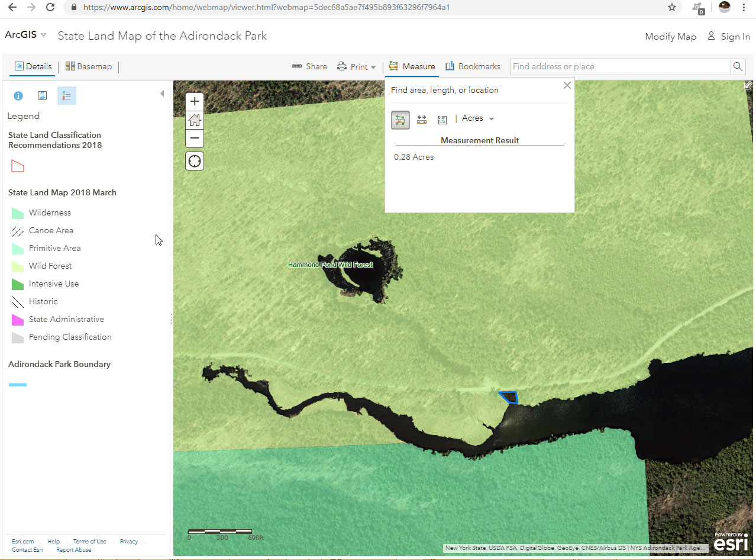
Task: Open the Bookmarks menu
Action: (473, 66)
